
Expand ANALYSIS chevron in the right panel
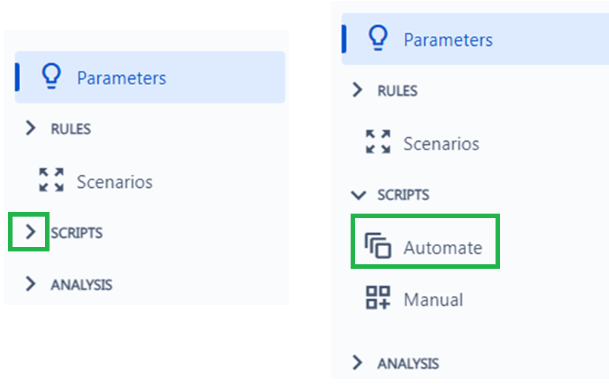(x=357, y=363)
